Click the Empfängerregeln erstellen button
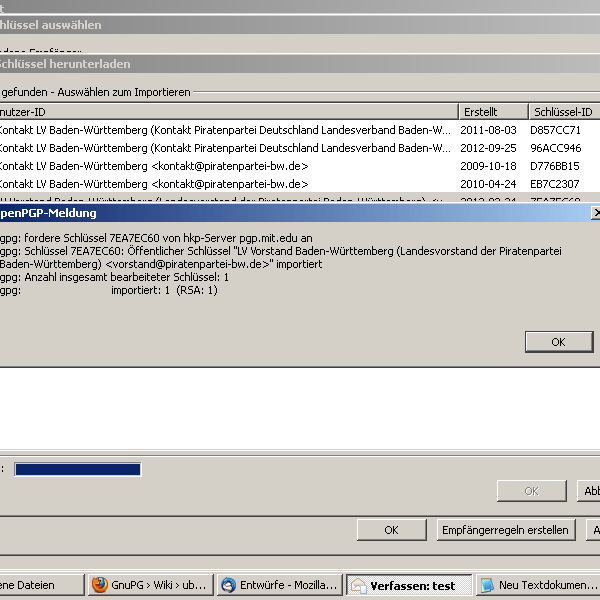600x600 pixels. click(x=506, y=530)
